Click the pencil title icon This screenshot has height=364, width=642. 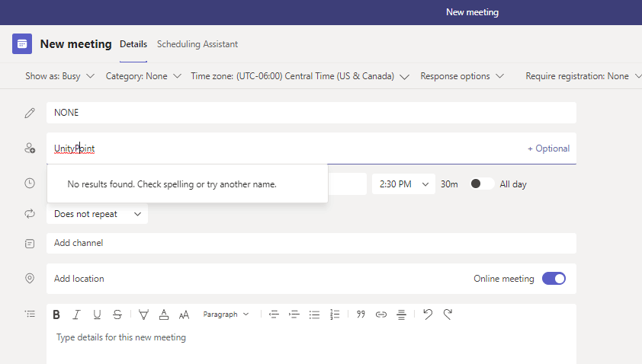tap(30, 113)
